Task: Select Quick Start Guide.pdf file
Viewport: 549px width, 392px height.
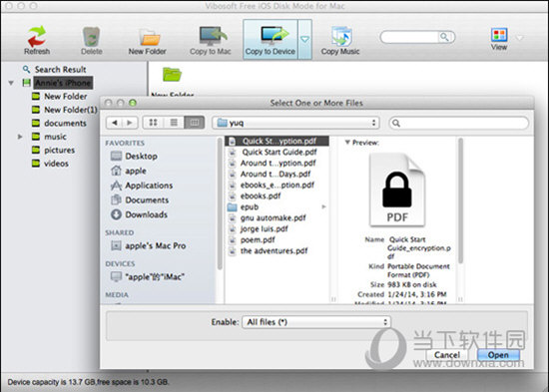Action: tap(276, 152)
